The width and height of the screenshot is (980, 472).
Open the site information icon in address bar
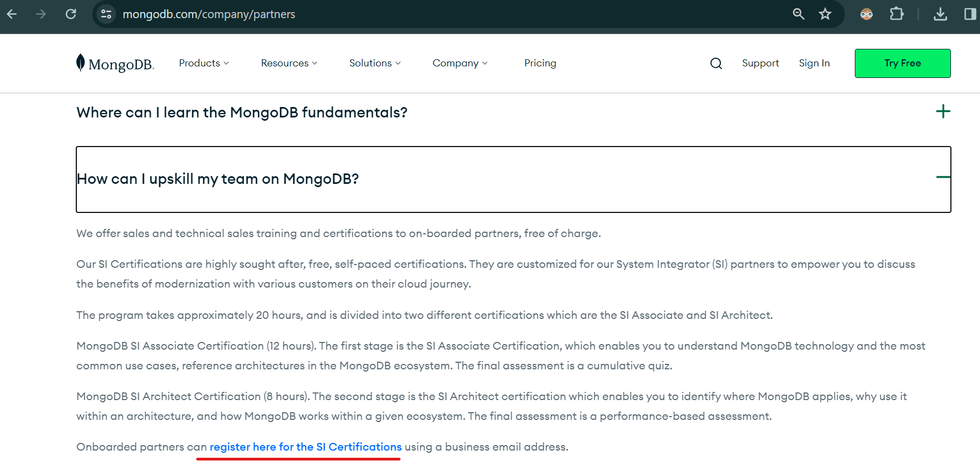(x=107, y=14)
